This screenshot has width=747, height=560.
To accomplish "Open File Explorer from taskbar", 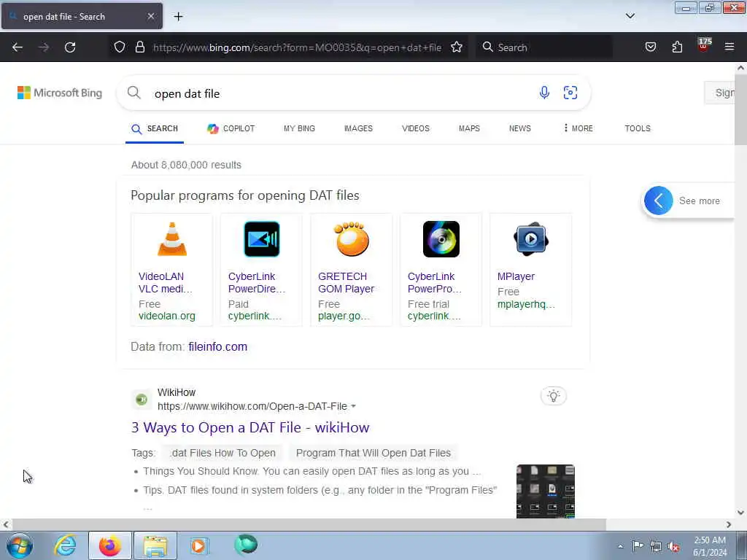I will [155, 545].
